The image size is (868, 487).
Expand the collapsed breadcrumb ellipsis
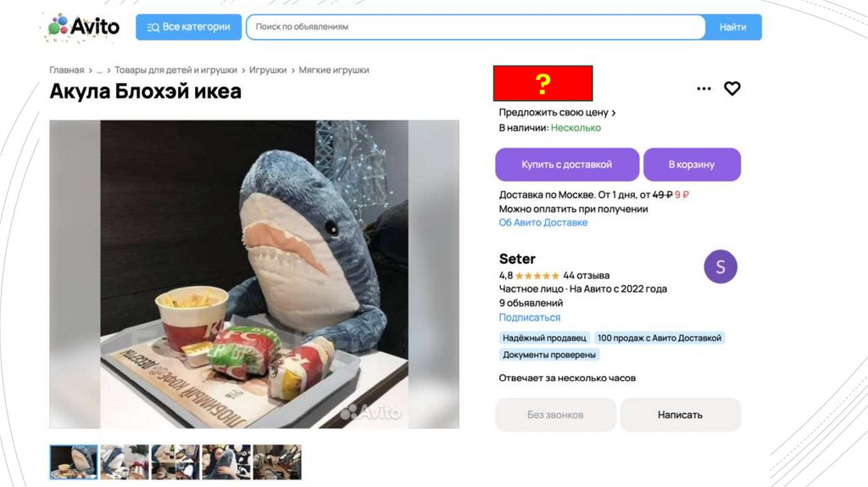coord(100,70)
